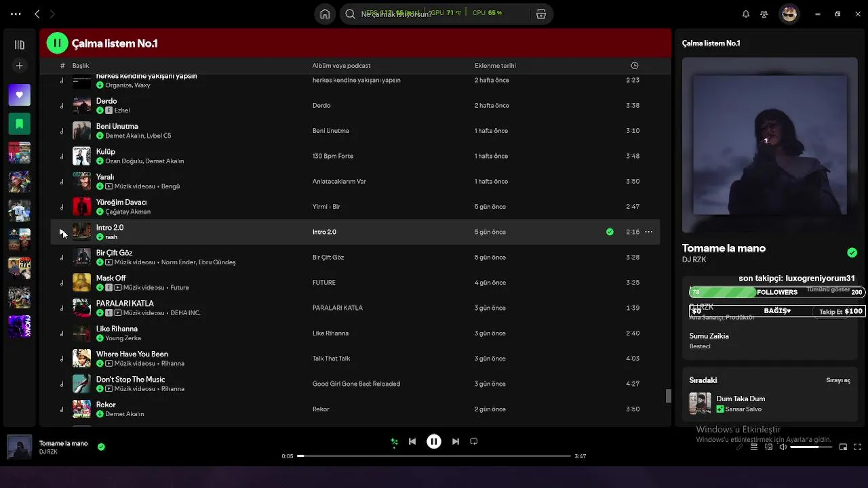The width and height of the screenshot is (868, 488).
Task: Open Friend Activity people icon
Action: point(764,14)
